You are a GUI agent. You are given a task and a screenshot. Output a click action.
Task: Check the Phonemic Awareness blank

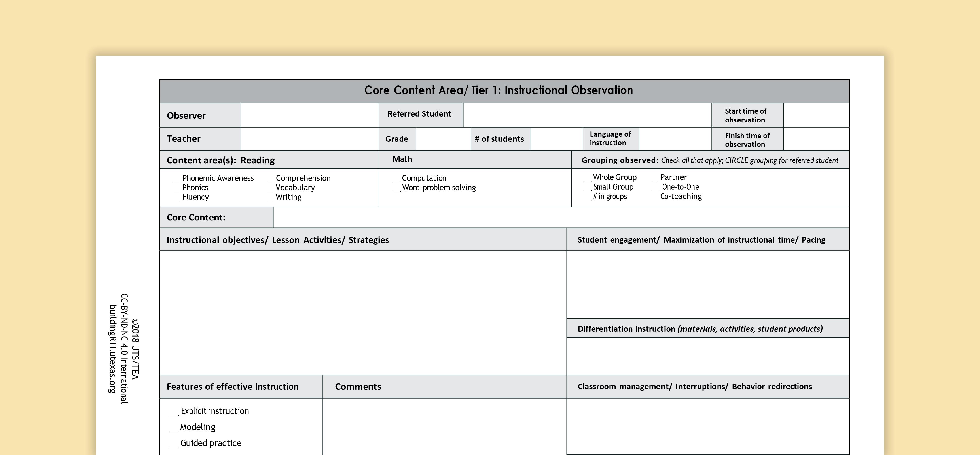point(176,179)
